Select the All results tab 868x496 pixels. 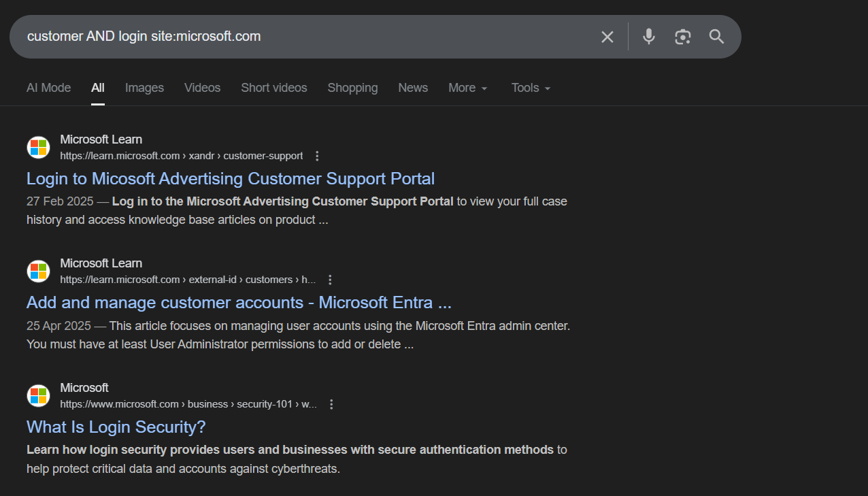[98, 88]
